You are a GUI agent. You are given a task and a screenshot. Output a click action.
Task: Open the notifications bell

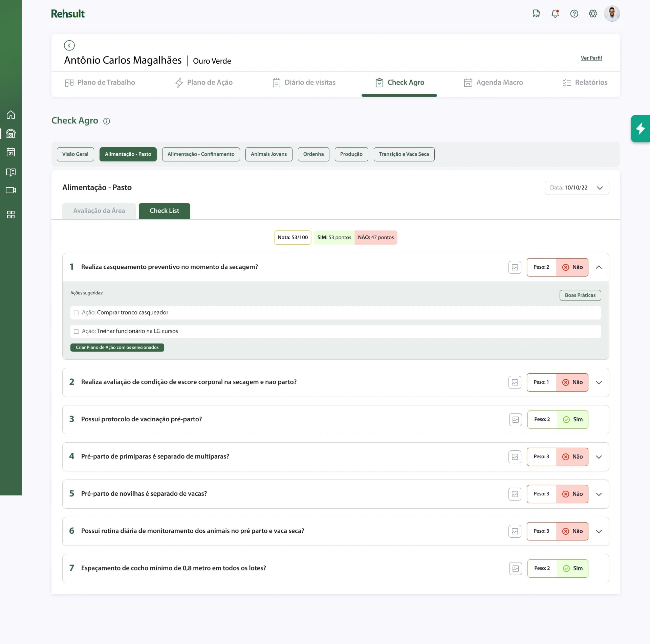(555, 14)
